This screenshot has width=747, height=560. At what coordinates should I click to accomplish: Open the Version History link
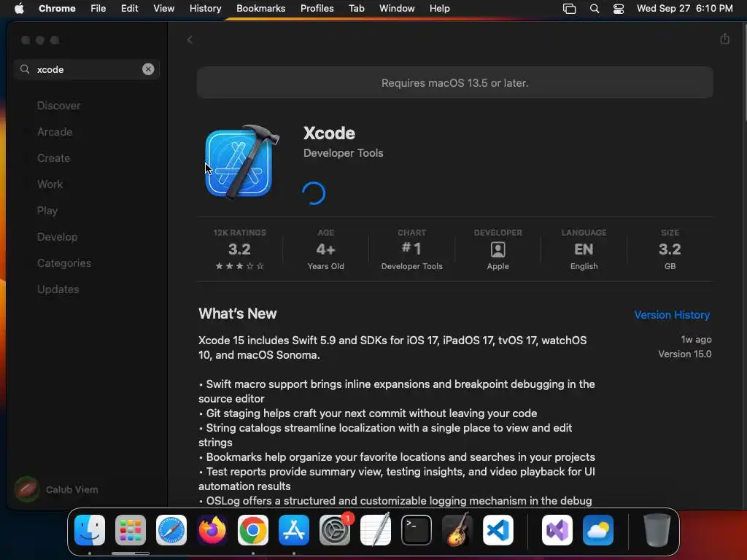[672, 315]
